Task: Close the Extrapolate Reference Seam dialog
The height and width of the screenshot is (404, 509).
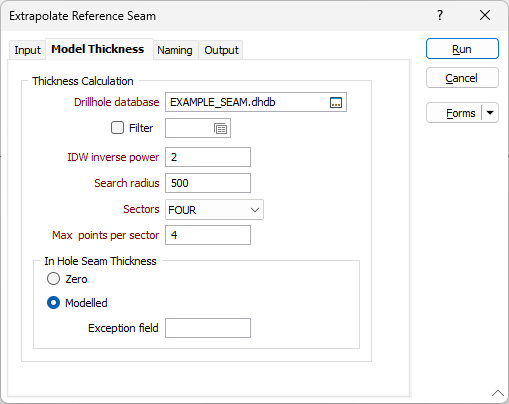Action: [x=485, y=15]
